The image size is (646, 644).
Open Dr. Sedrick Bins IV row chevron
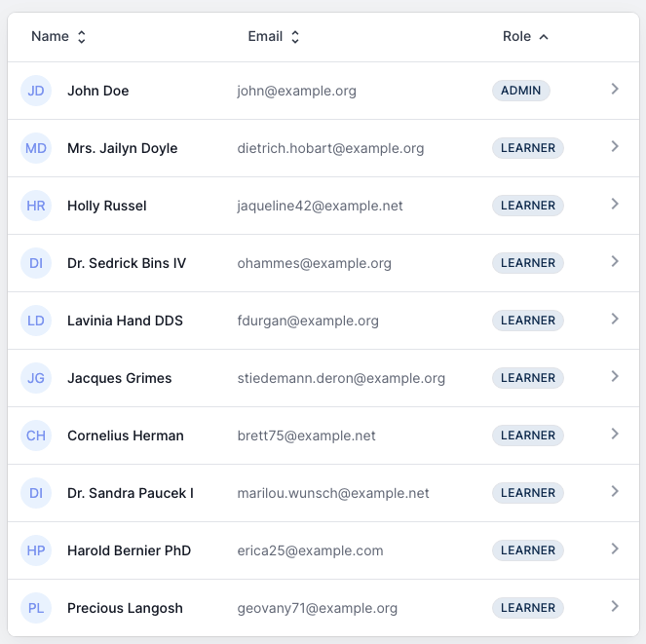[x=615, y=262]
